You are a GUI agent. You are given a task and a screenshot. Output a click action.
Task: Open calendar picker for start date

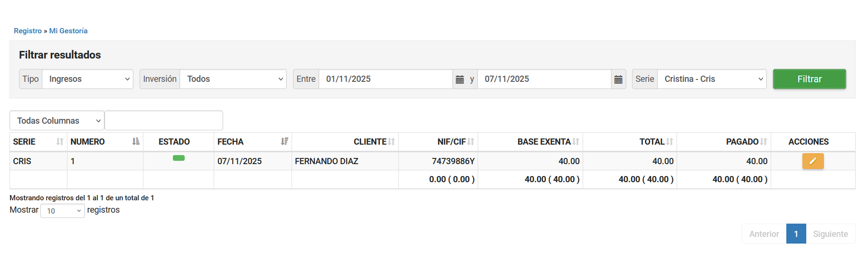pos(460,79)
